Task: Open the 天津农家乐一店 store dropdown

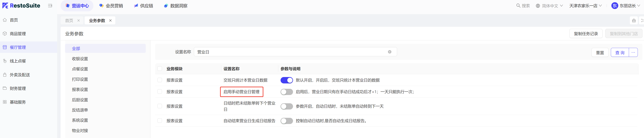Action: 585,6
